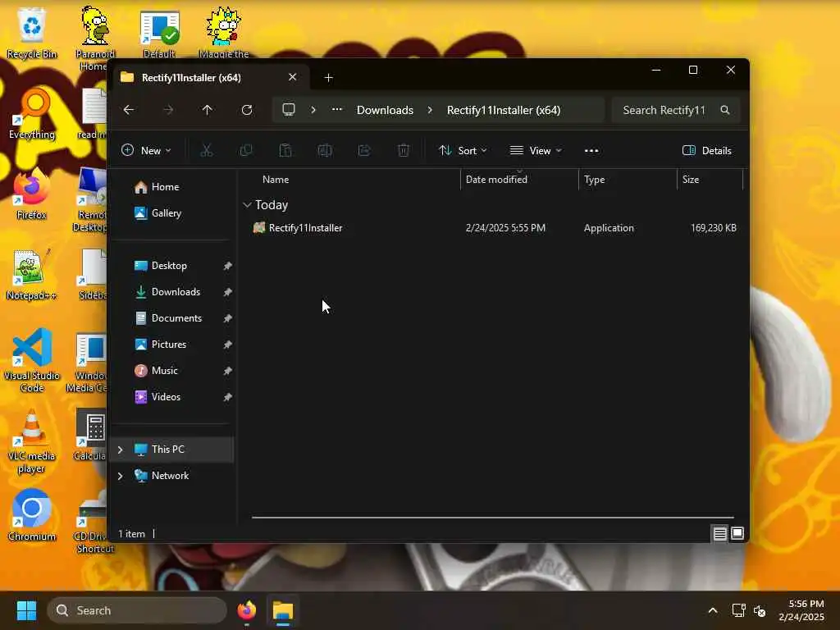
Task: Click the search magnifier icon
Action: click(x=725, y=110)
